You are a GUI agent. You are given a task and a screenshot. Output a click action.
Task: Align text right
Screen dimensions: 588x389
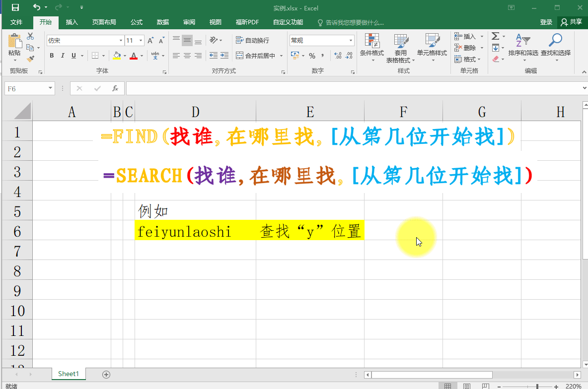point(198,56)
